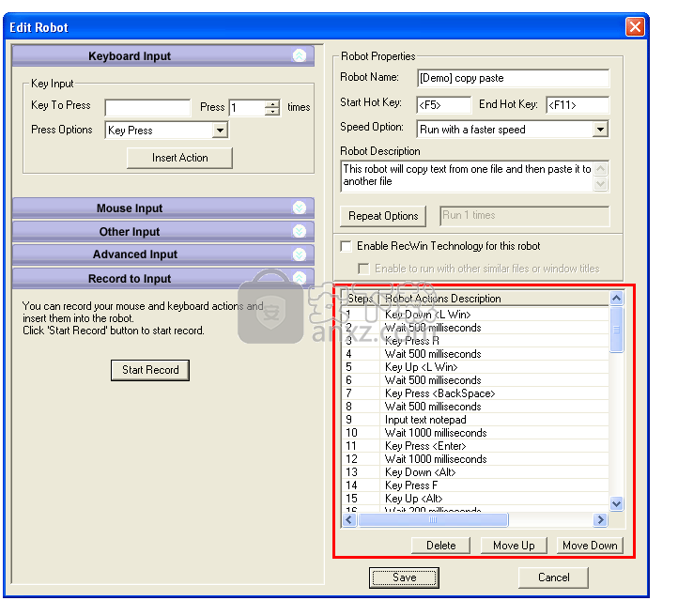The height and width of the screenshot is (616, 678).
Task: Click the Start Record button
Action: [x=150, y=370]
